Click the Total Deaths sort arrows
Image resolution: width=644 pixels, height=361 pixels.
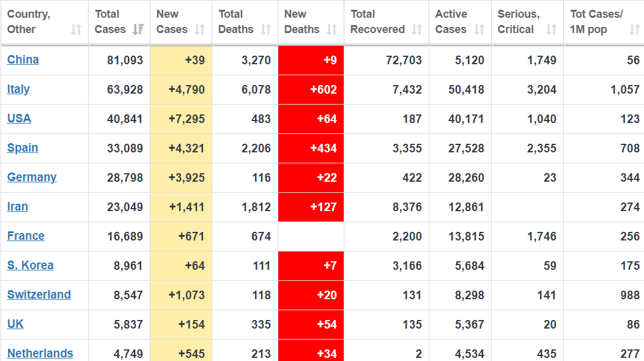pyautogui.click(x=265, y=29)
